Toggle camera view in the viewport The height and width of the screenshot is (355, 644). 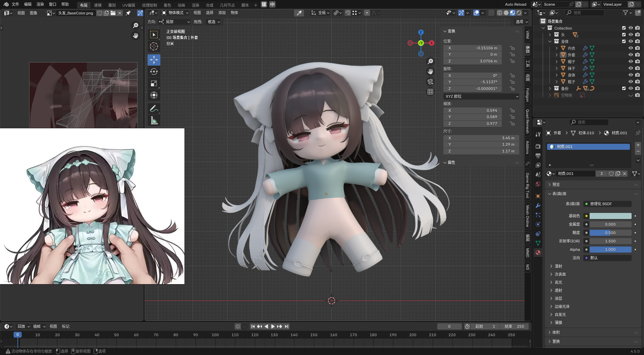(x=430, y=82)
